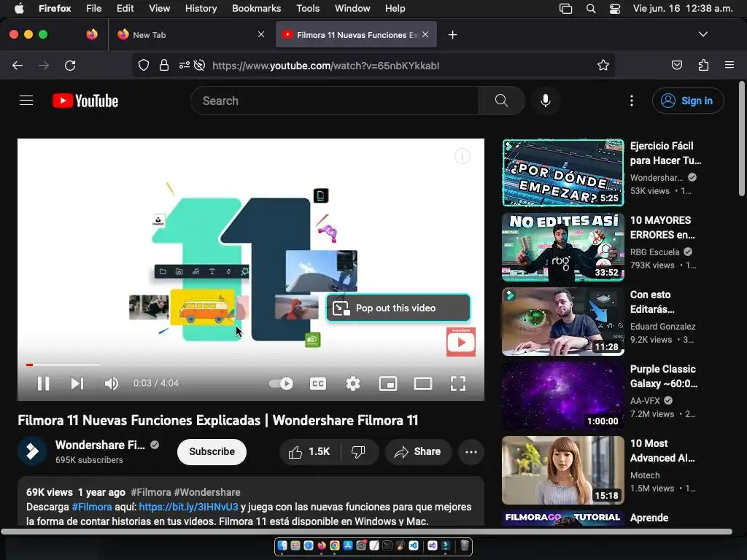The image size is (747, 560).
Task: Bookmark this page with the star
Action: point(603,65)
